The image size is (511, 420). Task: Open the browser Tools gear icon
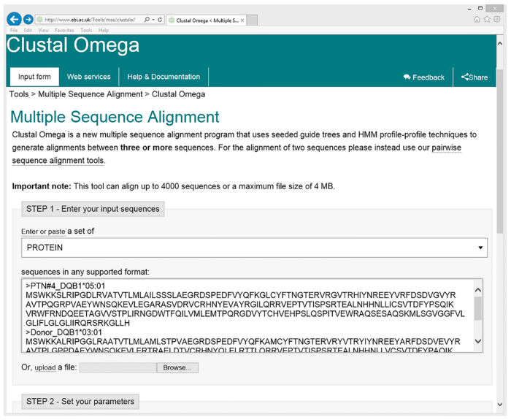point(497,20)
